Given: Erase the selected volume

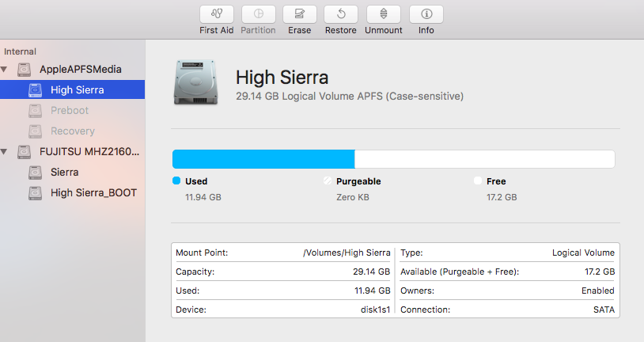Looking at the screenshot, I should 299,14.
